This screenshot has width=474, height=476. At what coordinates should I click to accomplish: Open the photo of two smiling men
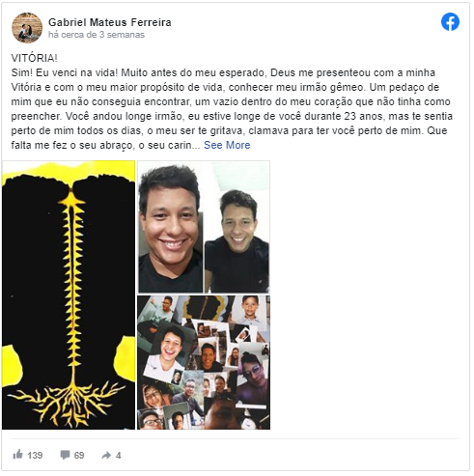204,227
